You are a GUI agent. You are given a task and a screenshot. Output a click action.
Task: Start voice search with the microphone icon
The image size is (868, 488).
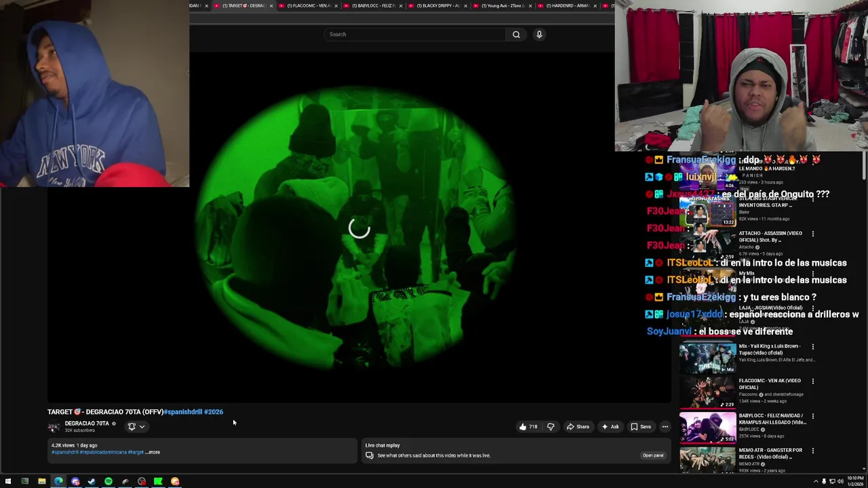pyautogui.click(x=539, y=35)
